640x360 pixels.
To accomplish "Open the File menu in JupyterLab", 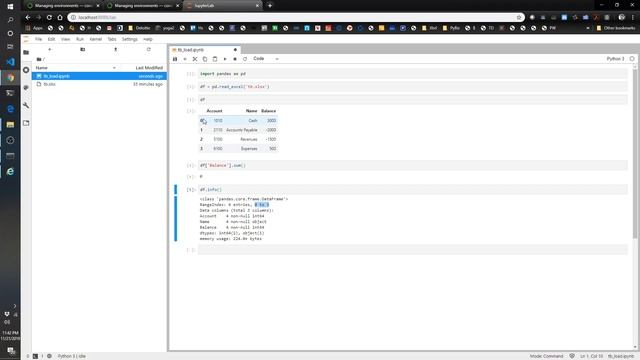I will 38,39.
